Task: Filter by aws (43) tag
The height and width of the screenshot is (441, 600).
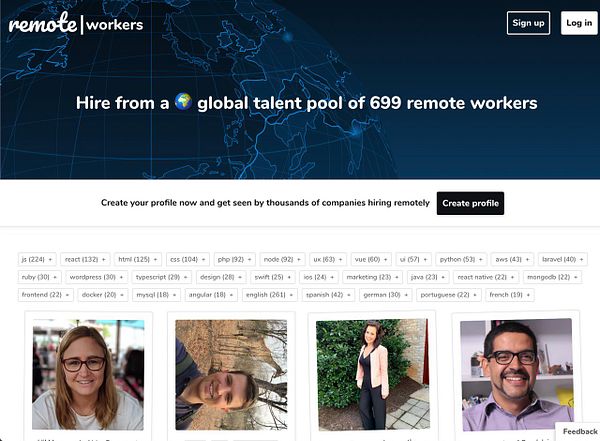Action: pyautogui.click(x=512, y=259)
